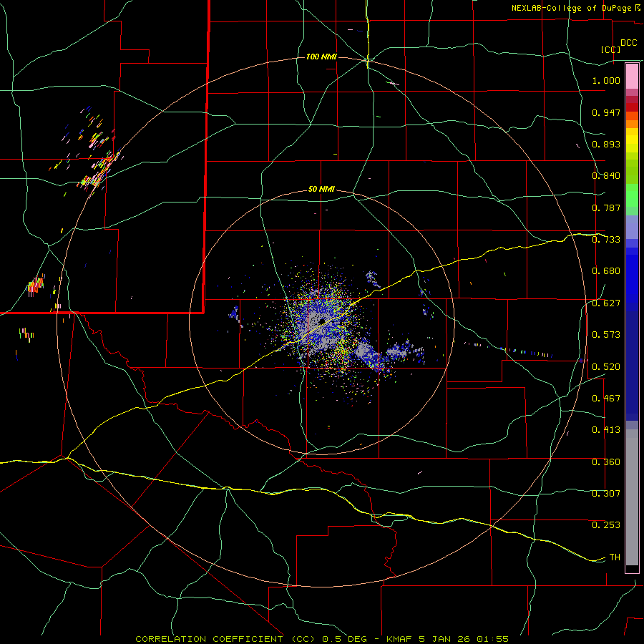This screenshot has width=644, height=644.
Task: Select the 0.467 scale value
Action: click(x=606, y=399)
